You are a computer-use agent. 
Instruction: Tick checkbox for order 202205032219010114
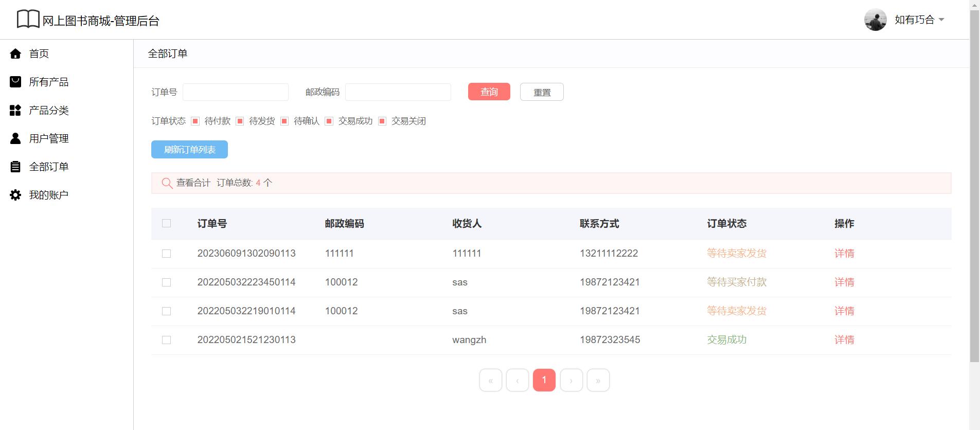click(x=166, y=311)
